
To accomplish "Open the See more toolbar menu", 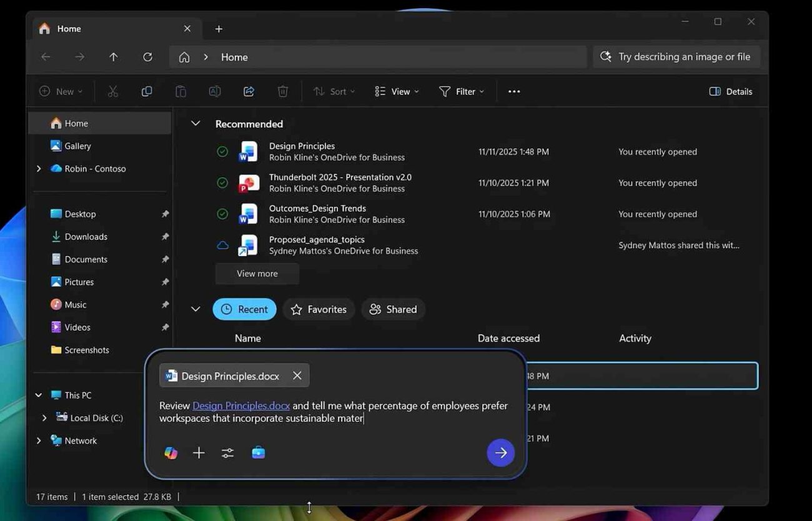I will (513, 91).
